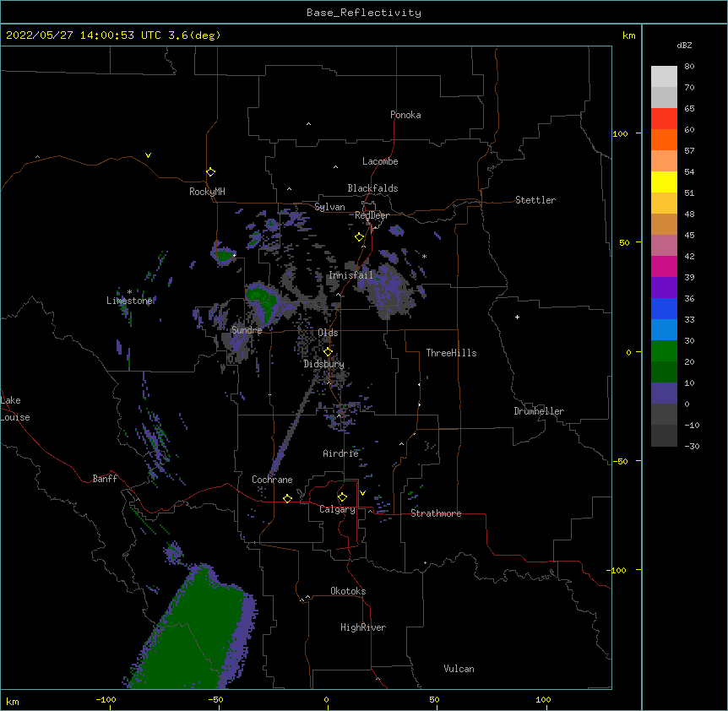Click the yellow marker above Calgary label
The height and width of the screenshot is (711, 728).
pos(342,497)
